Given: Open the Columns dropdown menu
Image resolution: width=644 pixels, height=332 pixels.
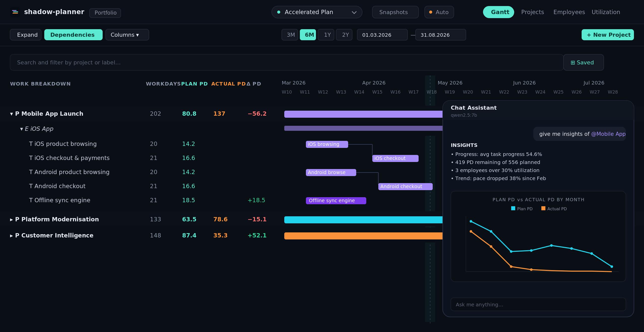Looking at the screenshot, I should [127, 35].
